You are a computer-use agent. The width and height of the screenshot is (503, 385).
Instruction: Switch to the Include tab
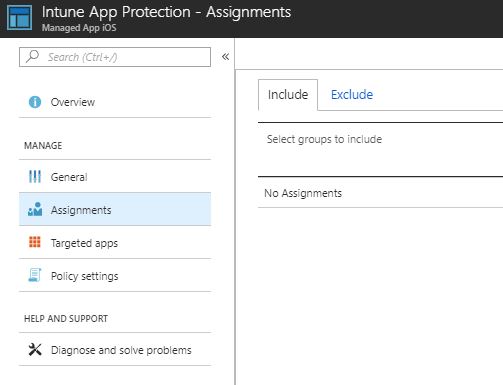click(288, 95)
